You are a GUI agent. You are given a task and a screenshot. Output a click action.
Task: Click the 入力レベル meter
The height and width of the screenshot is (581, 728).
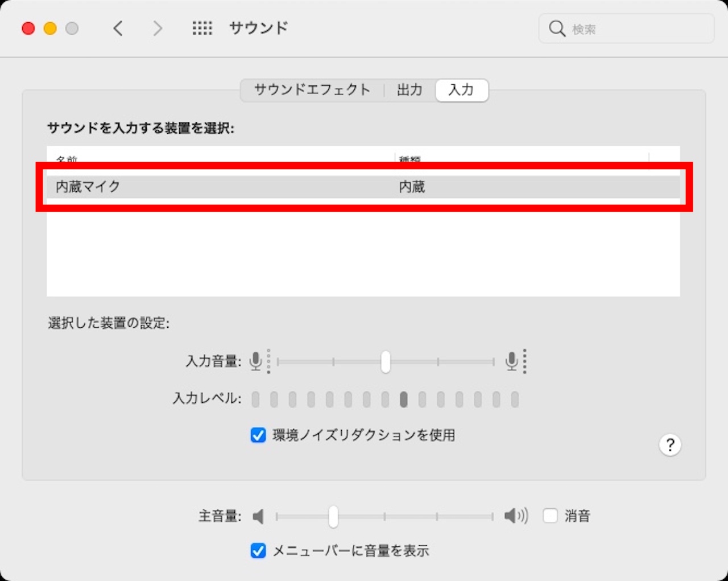[x=385, y=399]
